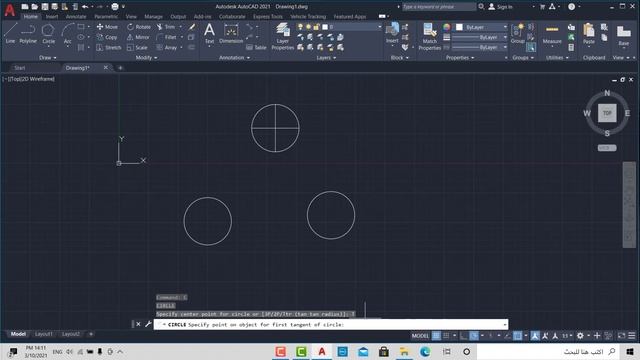Click the Insert block icon
The image size is (640, 360).
pos(392,33)
